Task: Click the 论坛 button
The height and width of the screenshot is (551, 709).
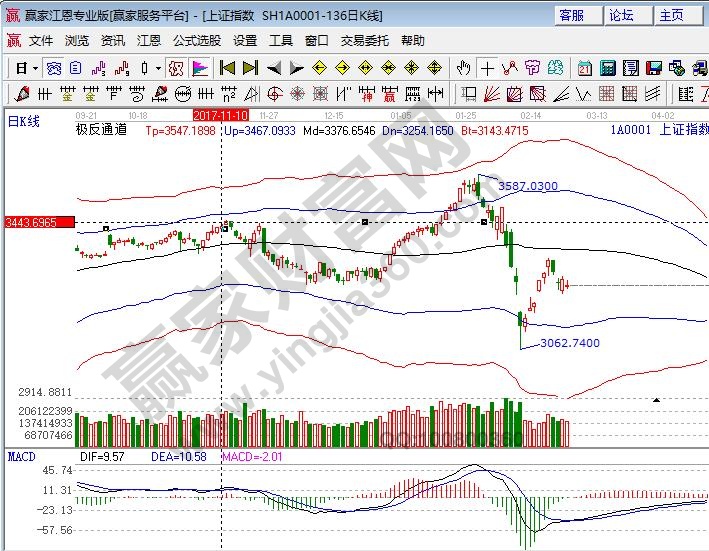Action: point(621,15)
